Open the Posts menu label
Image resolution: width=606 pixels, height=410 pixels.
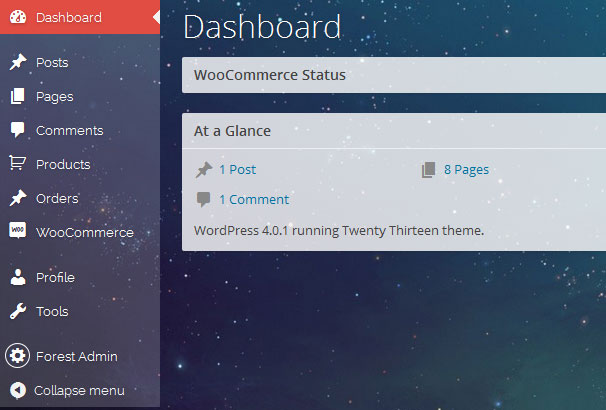[x=52, y=63]
